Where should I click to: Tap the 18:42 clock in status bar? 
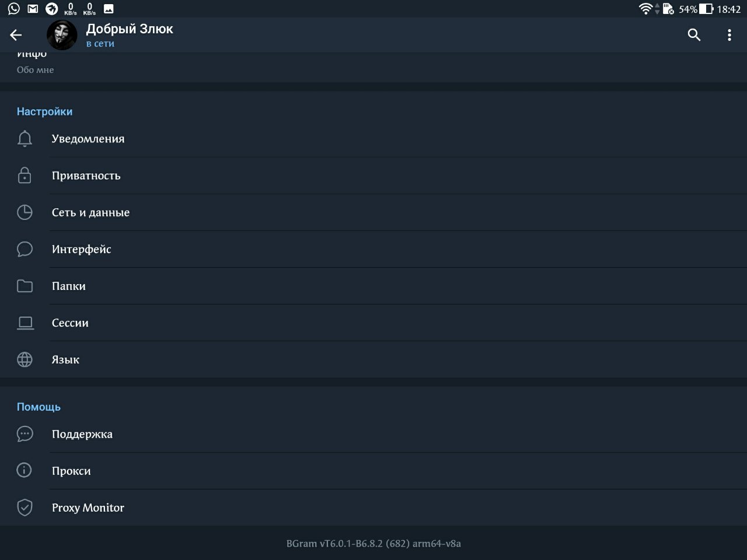point(729,9)
